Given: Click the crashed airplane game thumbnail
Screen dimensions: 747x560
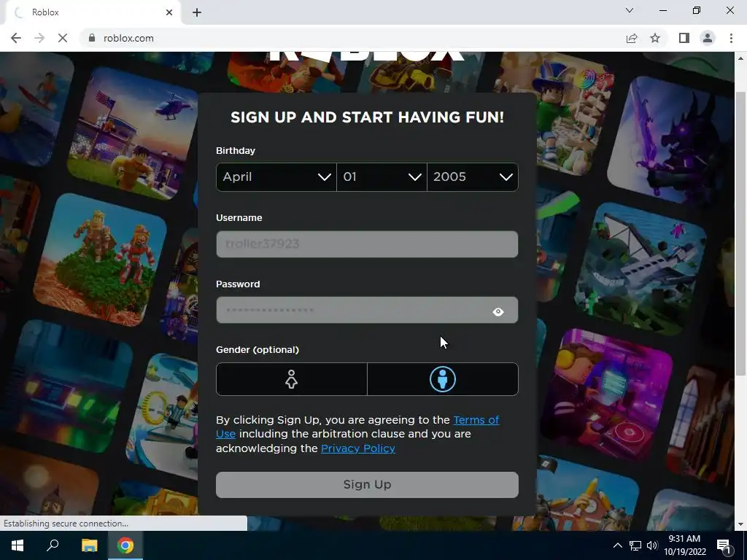Looking at the screenshot, I should [642, 269].
